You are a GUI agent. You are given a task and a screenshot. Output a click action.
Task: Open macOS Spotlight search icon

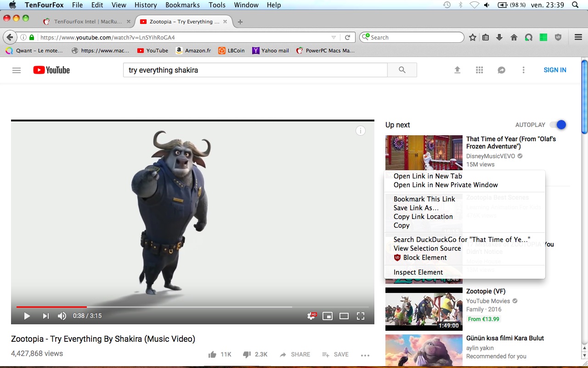click(575, 5)
